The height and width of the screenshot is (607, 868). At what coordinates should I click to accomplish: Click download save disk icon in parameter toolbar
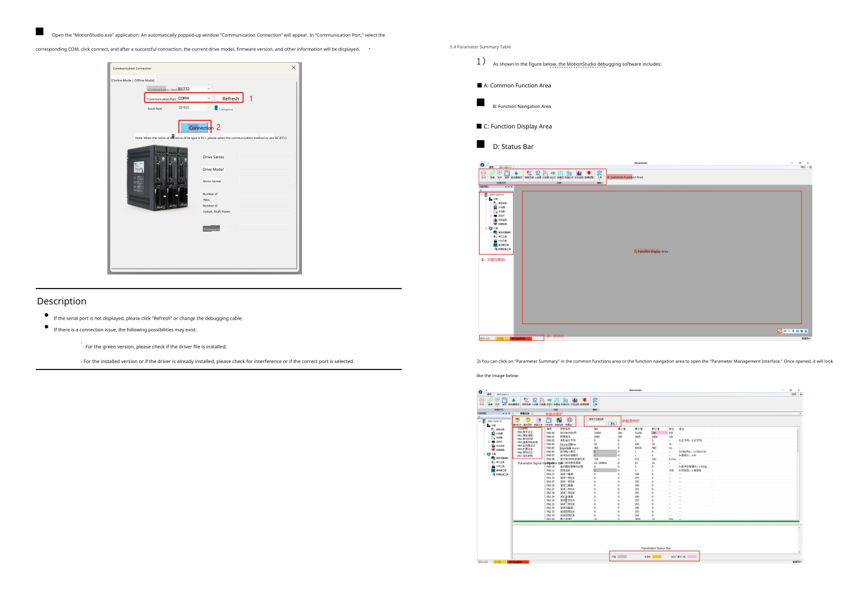coord(548,420)
